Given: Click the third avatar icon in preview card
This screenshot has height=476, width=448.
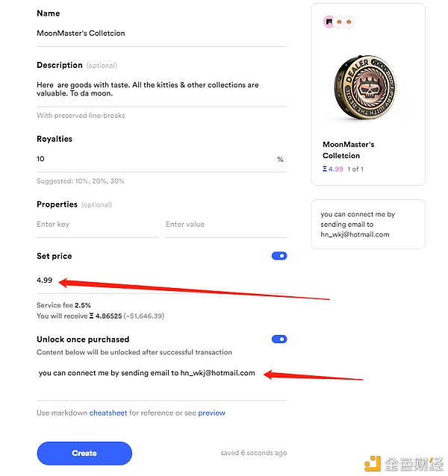Looking at the screenshot, I should (x=349, y=22).
